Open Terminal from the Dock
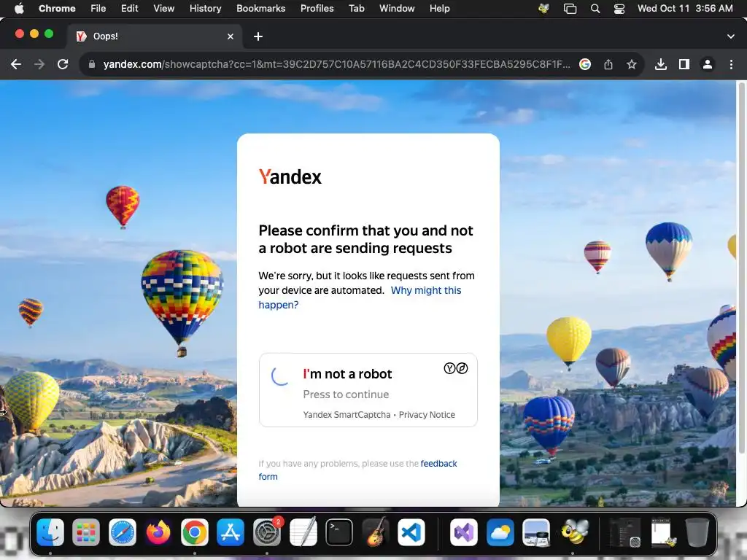The height and width of the screenshot is (560, 747). point(339,532)
